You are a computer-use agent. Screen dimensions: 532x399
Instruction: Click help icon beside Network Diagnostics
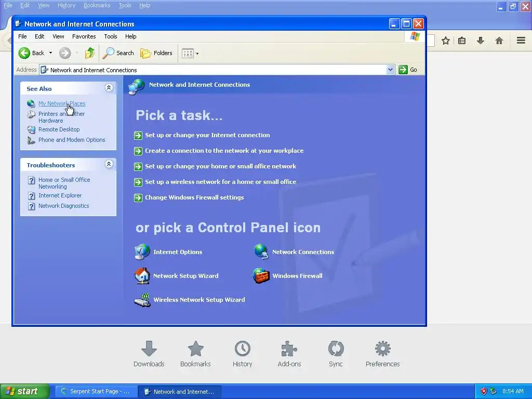click(31, 206)
